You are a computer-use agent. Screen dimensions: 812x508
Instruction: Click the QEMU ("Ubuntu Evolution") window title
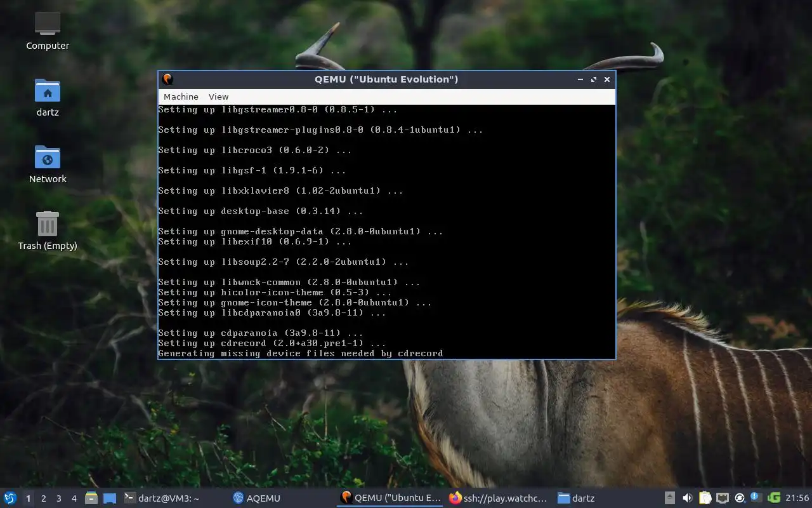[386, 79]
